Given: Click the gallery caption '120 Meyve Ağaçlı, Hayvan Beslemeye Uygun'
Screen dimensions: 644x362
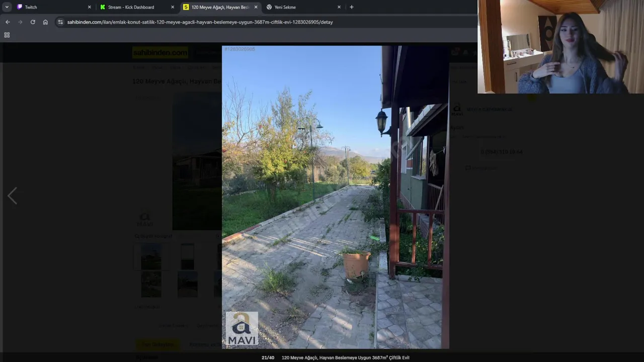Looking at the screenshot, I should [345, 357].
